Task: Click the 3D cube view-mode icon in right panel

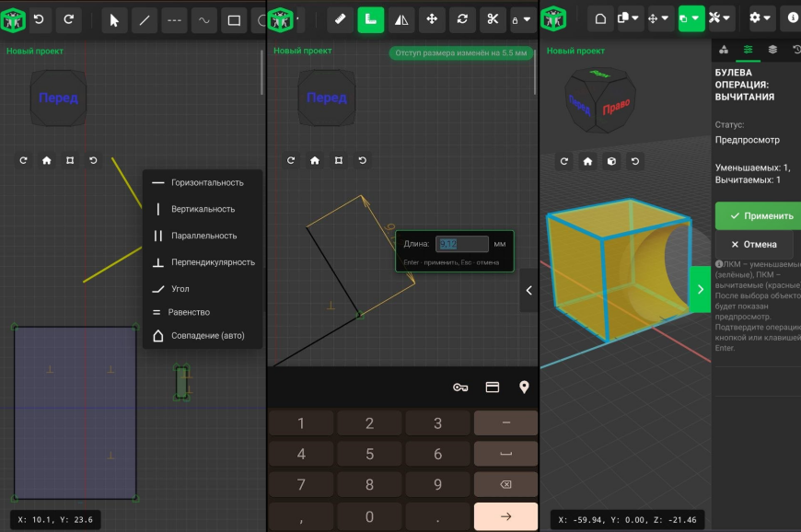Action: 611,161
